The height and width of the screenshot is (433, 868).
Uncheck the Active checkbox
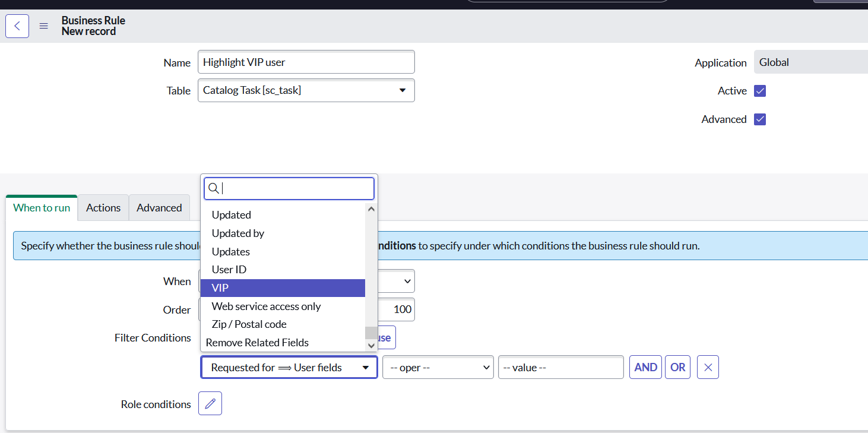(x=760, y=90)
